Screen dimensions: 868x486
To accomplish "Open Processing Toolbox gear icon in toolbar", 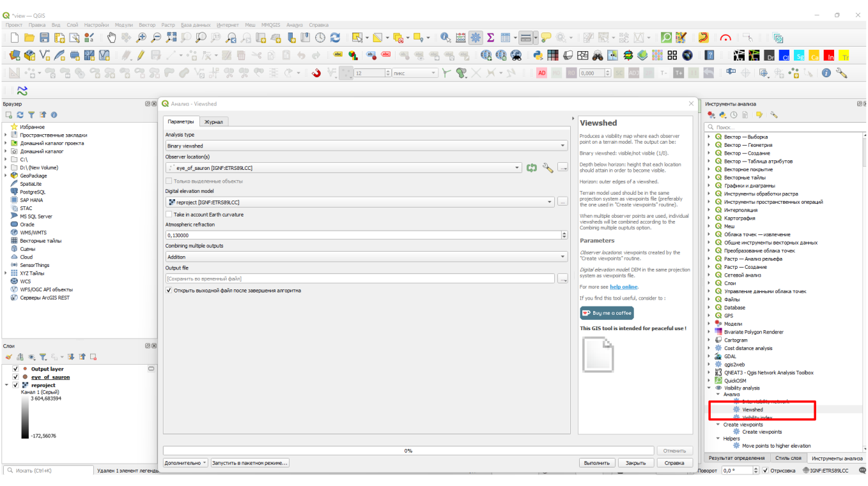I will (476, 38).
